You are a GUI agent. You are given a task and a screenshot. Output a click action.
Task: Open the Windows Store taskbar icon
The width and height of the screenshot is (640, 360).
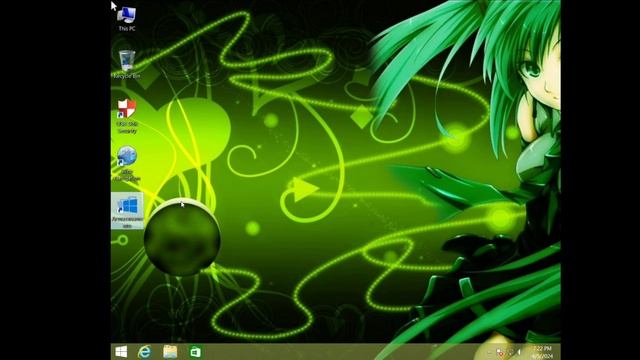coord(195,351)
